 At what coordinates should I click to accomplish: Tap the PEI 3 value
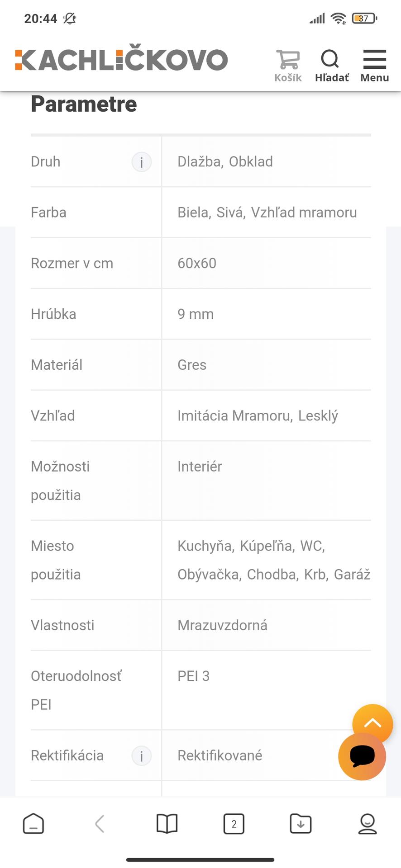tap(193, 676)
